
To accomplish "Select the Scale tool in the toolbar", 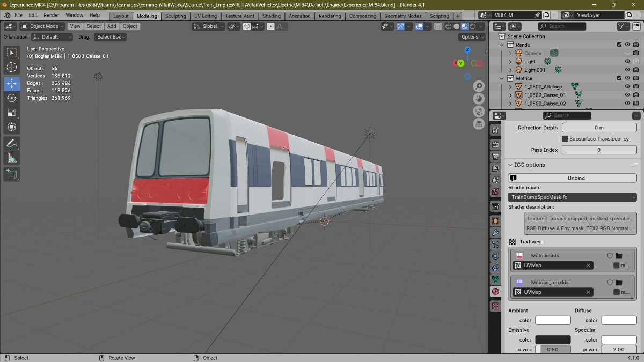I will [12, 113].
